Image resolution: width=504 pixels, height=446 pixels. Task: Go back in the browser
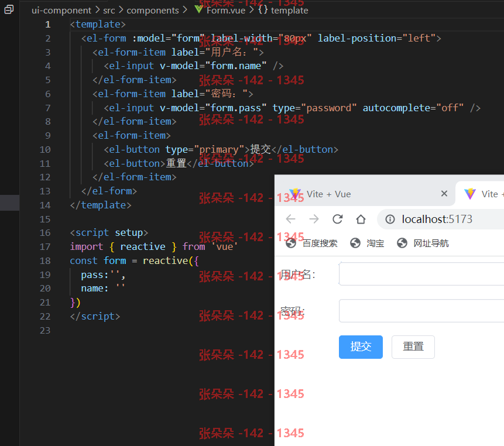(x=290, y=219)
